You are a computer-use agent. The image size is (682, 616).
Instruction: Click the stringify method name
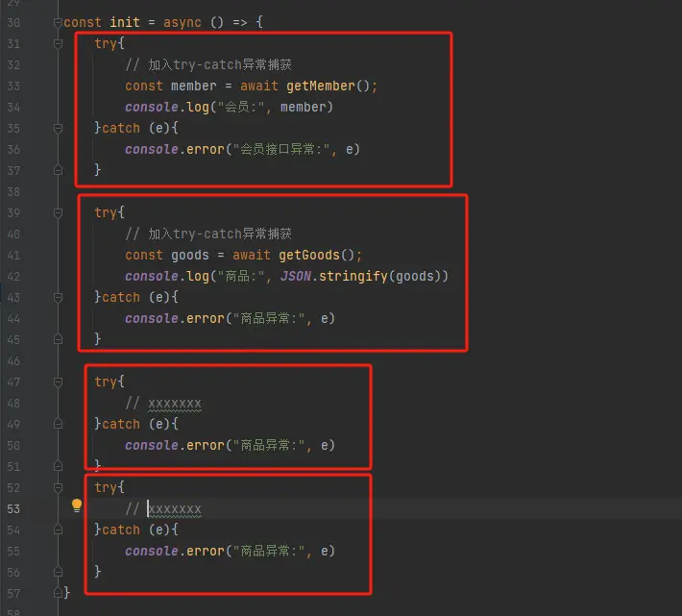pyautogui.click(x=353, y=276)
